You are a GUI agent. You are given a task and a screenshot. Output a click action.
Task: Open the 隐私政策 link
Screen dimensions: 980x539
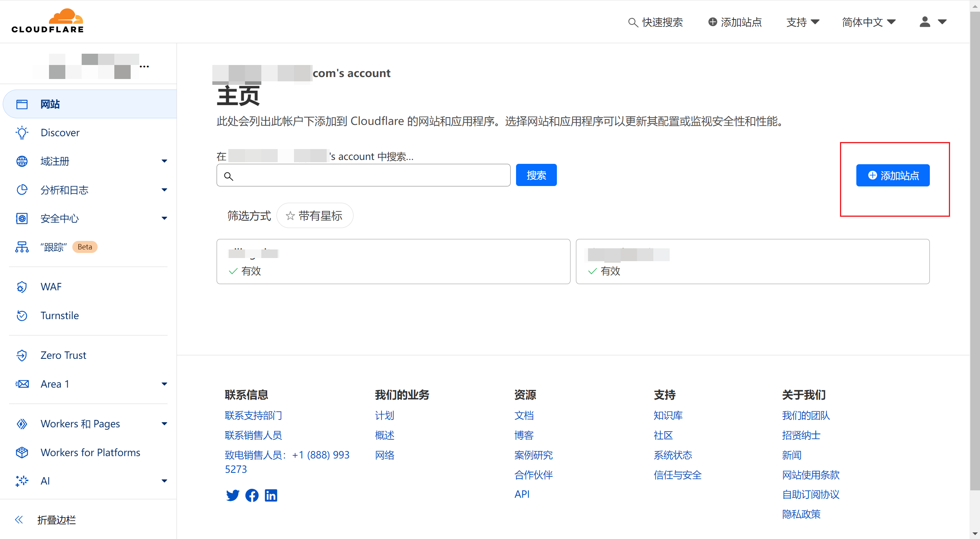[801, 514]
